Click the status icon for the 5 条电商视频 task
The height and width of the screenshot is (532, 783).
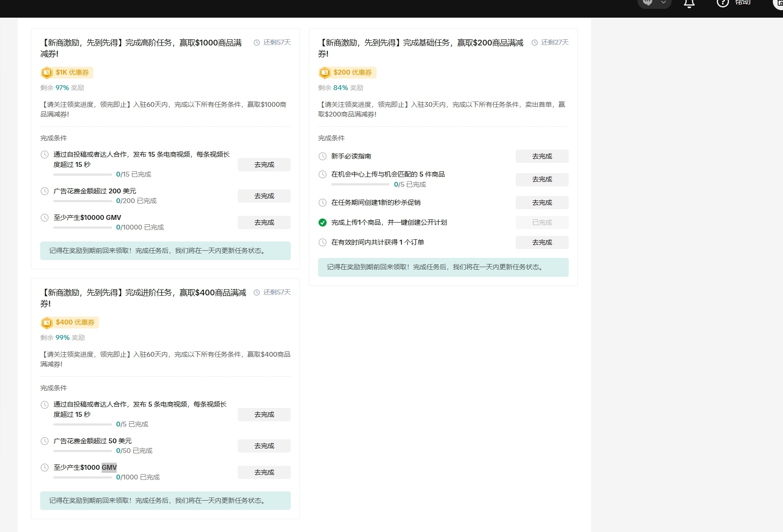pos(45,404)
